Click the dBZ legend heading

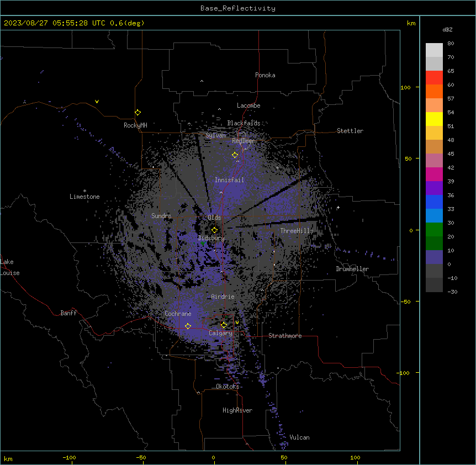click(x=447, y=30)
